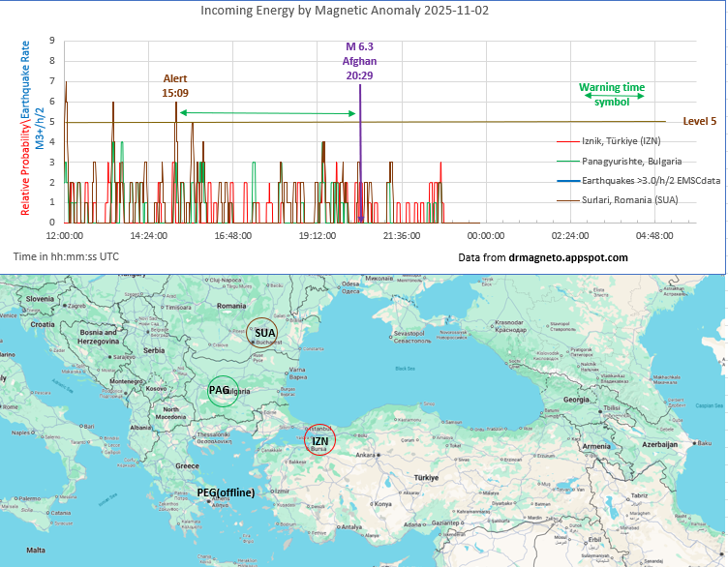The height and width of the screenshot is (567, 728).
Task: Click the purple M 6.3 Afghan spike line
Action: 360,155
